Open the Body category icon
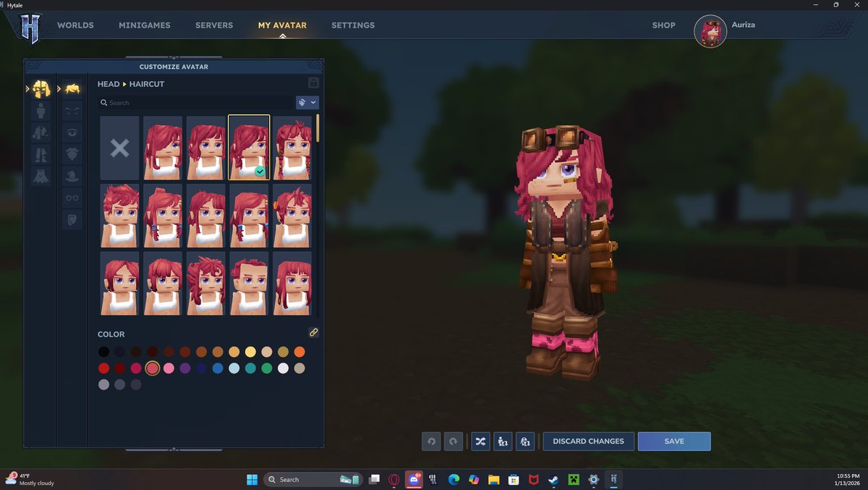Screen dimensions: 868x490 coord(41,111)
